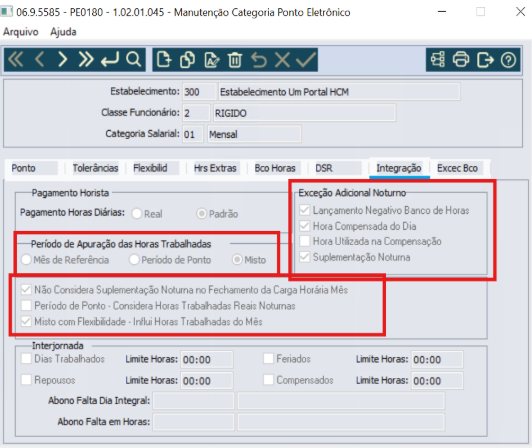Select the DSR tab

(x=337, y=168)
